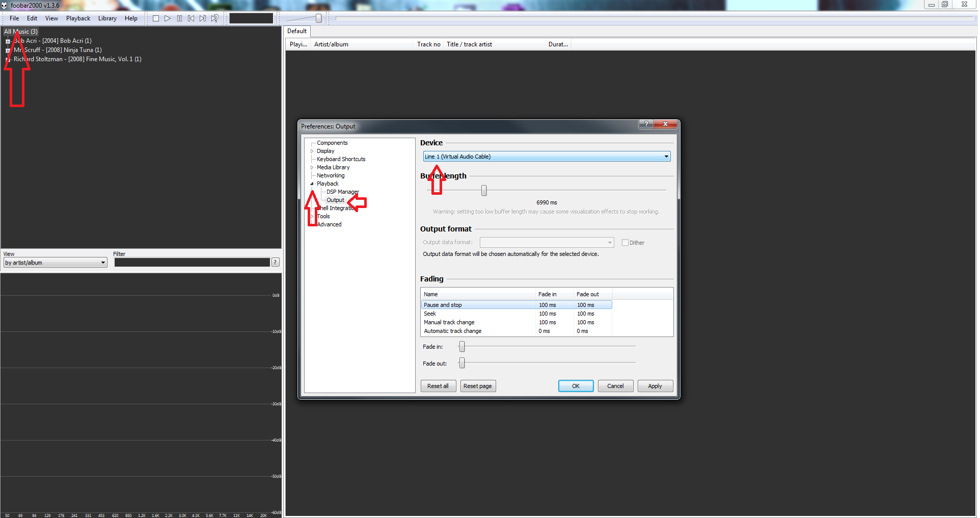The image size is (980, 518).
Task: Select the Richard Stoltzman Fine Music album
Action: coord(77,59)
